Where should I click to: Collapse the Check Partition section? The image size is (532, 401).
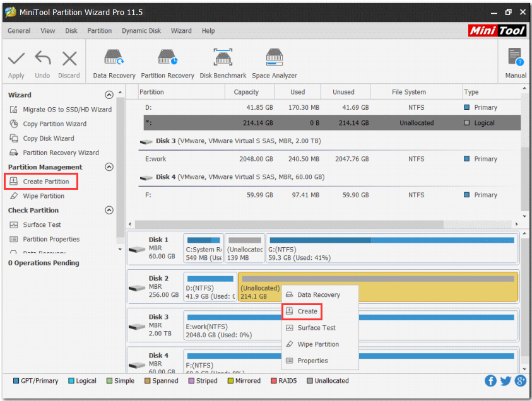click(107, 210)
